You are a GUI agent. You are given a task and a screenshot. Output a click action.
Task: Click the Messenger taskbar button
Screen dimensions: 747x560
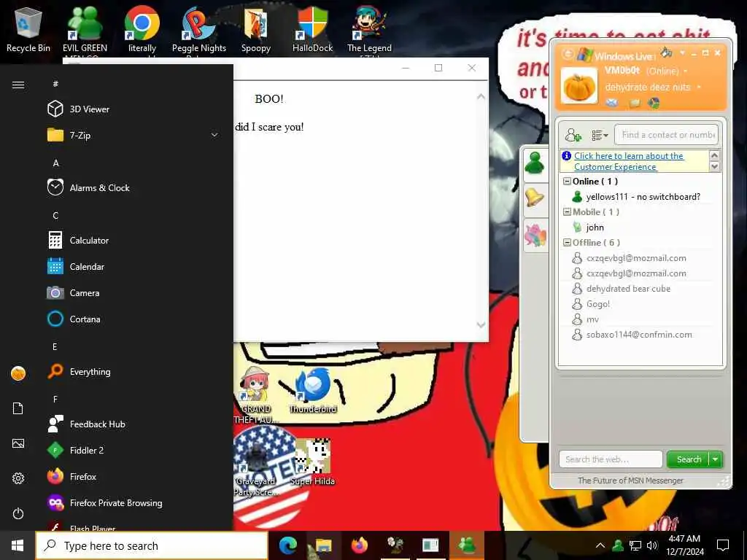(x=467, y=545)
